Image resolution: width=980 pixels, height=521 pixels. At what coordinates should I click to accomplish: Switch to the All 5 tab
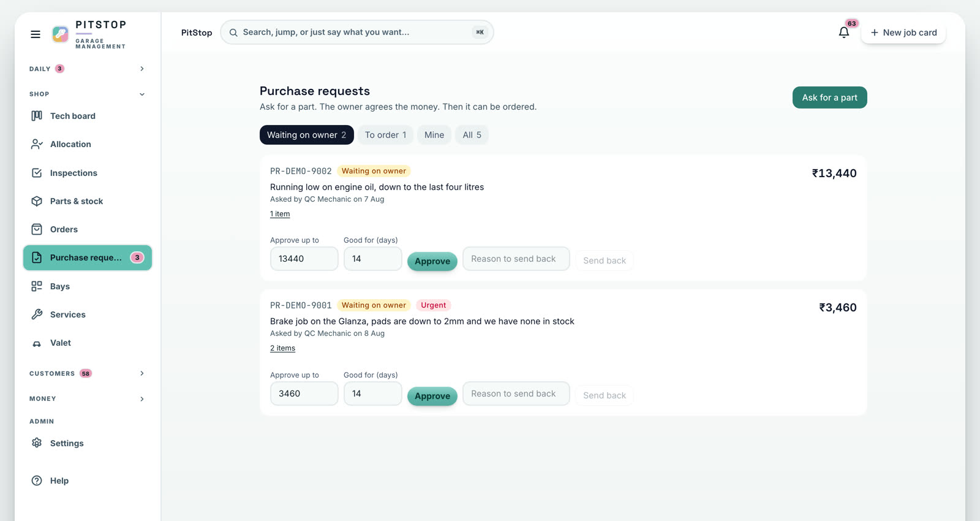pyautogui.click(x=472, y=135)
